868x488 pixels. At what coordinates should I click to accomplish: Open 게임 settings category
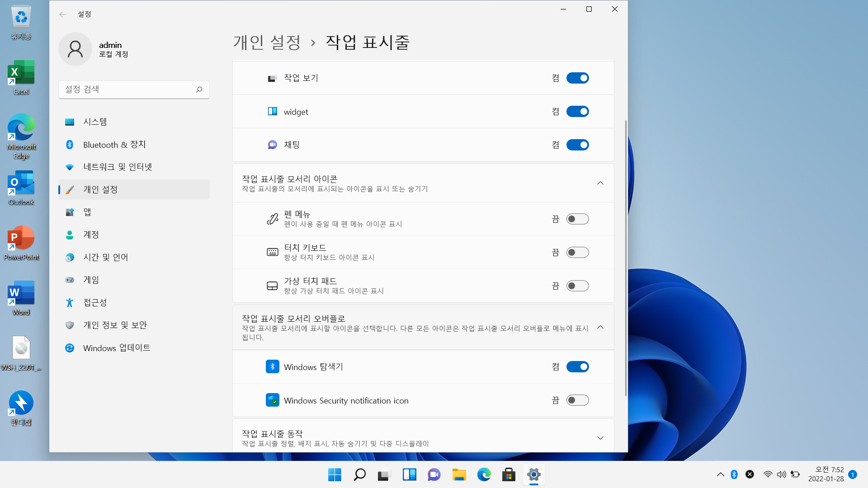tap(134, 280)
